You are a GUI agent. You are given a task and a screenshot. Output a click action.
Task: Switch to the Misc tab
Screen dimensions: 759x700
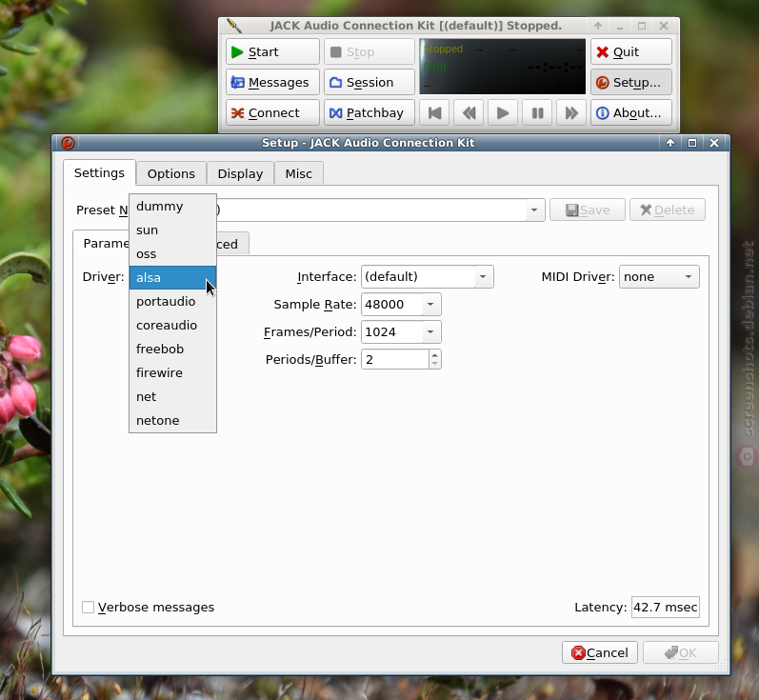[299, 173]
